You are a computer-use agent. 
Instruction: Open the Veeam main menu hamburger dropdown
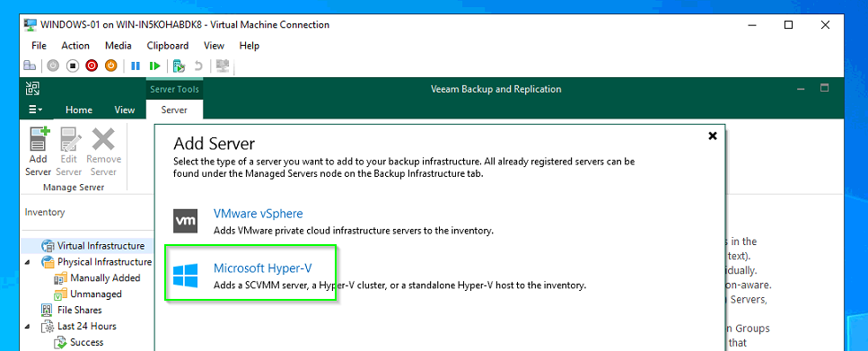[x=36, y=110]
